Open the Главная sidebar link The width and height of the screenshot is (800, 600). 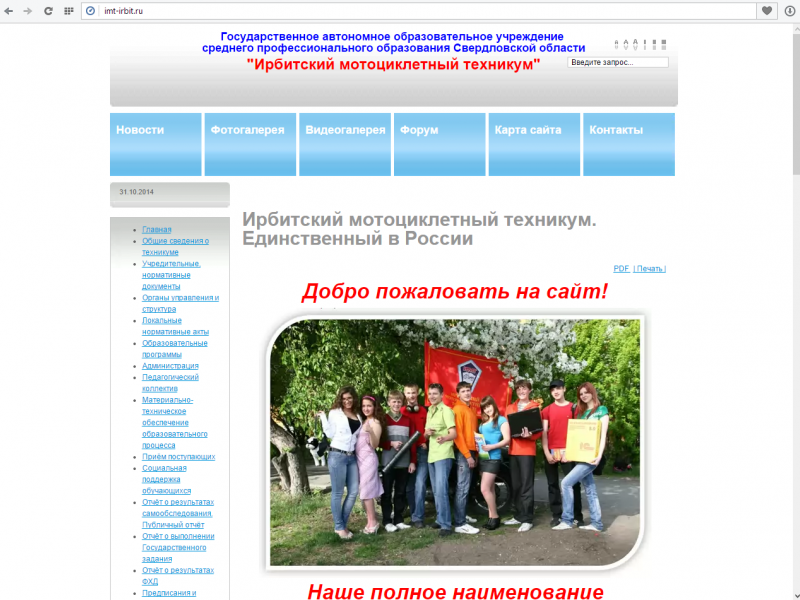tap(156, 229)
